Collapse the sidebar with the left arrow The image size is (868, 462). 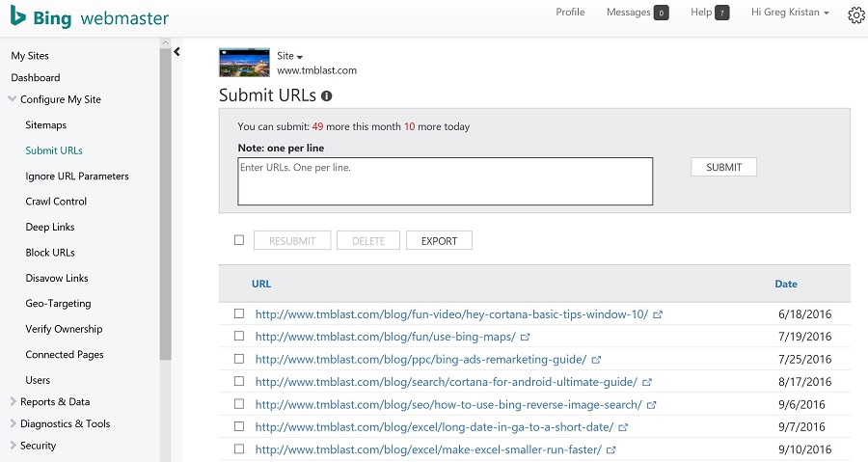coord(176,52)
